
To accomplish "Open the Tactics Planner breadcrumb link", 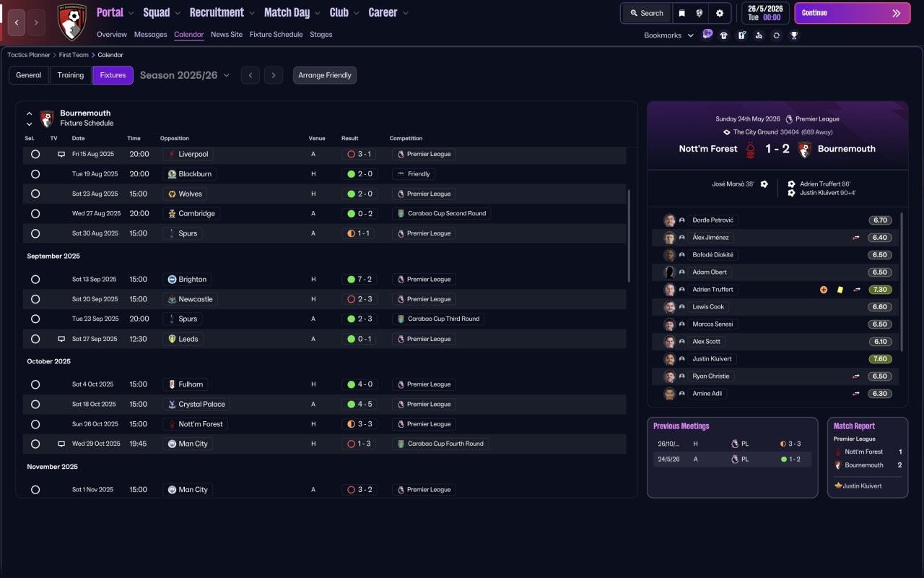I will (x=29, y=55).
